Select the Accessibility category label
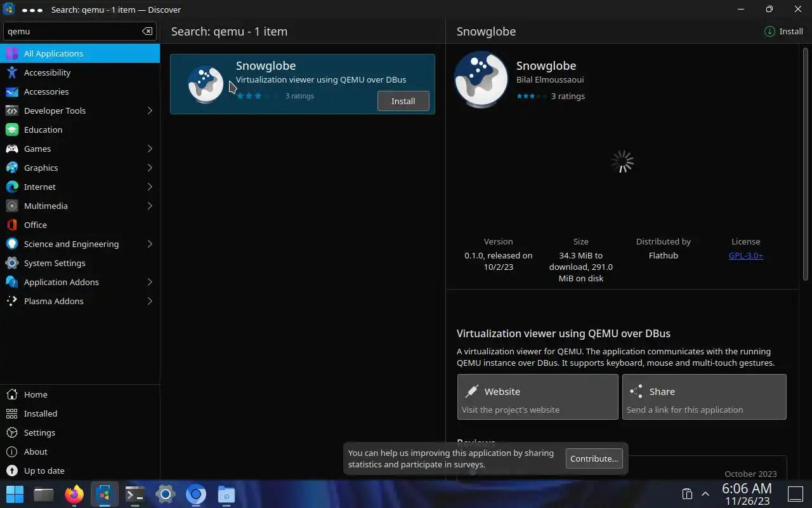Image resolution: width=812 pixels, height=508 pixels. pos(47,72)
